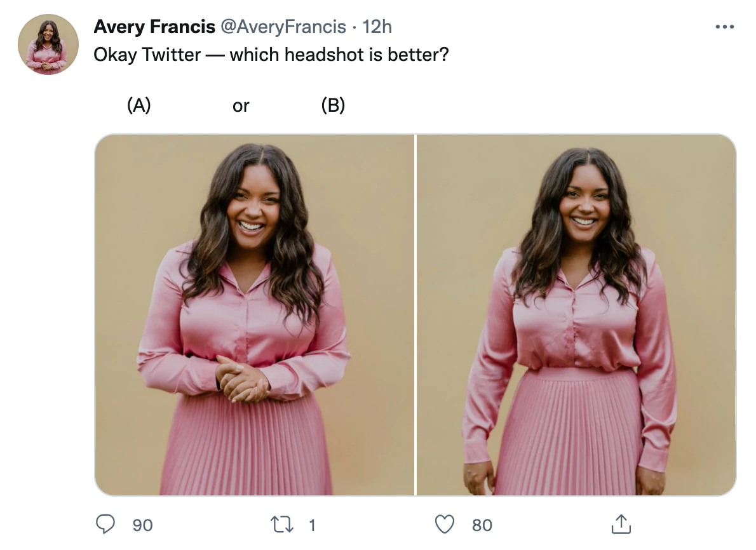Viewport: 756px width, 550px height.
Task: Click the (A) label in the tweet
Action: click(139, 105)
